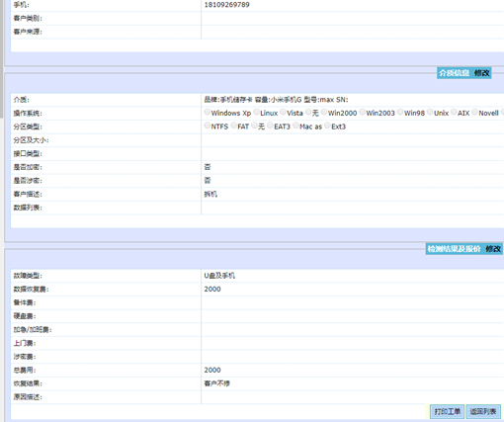Pick the Novell radio button
The width and height of the screenshot is (504, 422).
(x=474, y=113)
